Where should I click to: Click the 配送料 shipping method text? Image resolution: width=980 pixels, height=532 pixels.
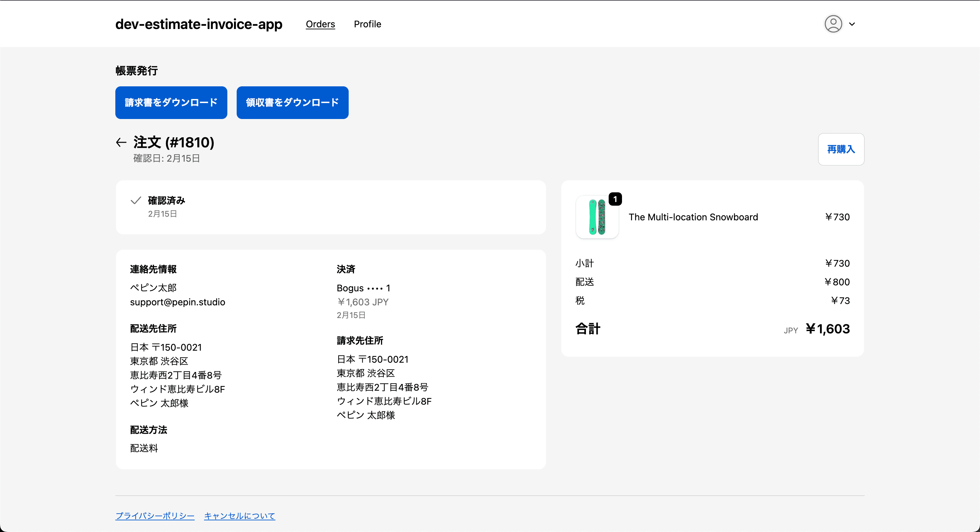coord(144,448)
